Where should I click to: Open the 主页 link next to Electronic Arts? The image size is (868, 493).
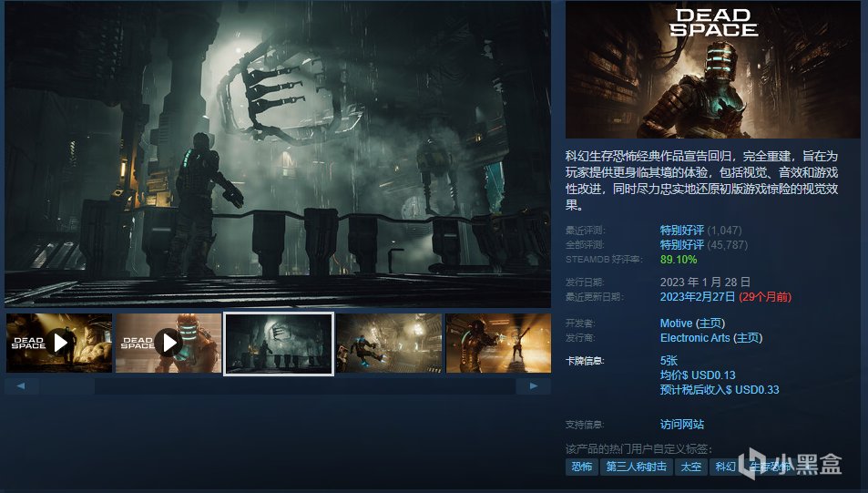(748, 338)
